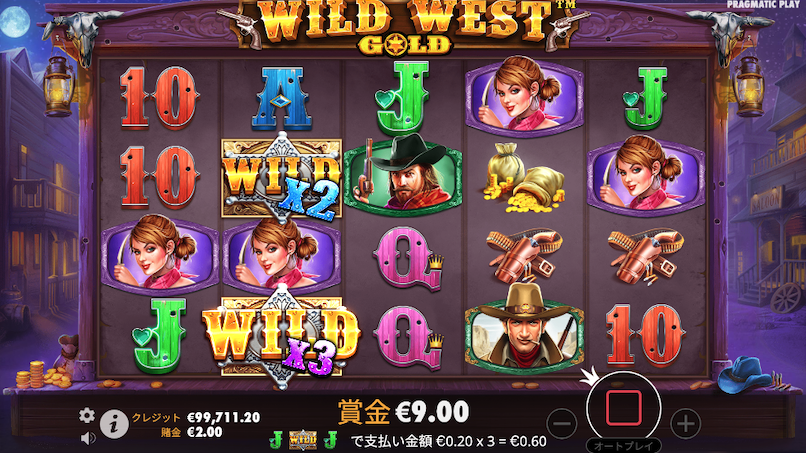Image resolution: width=806 pixels, height=453 pixels.
Task: Click the Wild x2 sheriff badge symbol
Action: click(281, 178)
